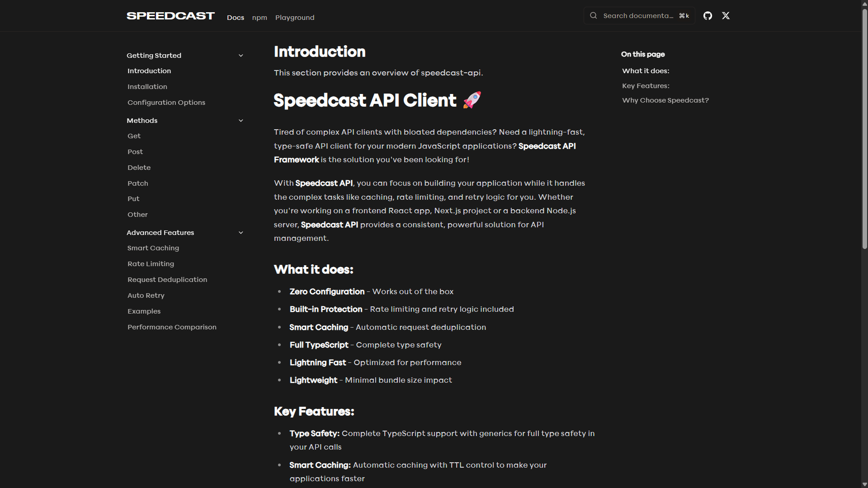Click the scrollbar up arrow
The width and height of the screenshot is (868, 488).
pos(864,4)
